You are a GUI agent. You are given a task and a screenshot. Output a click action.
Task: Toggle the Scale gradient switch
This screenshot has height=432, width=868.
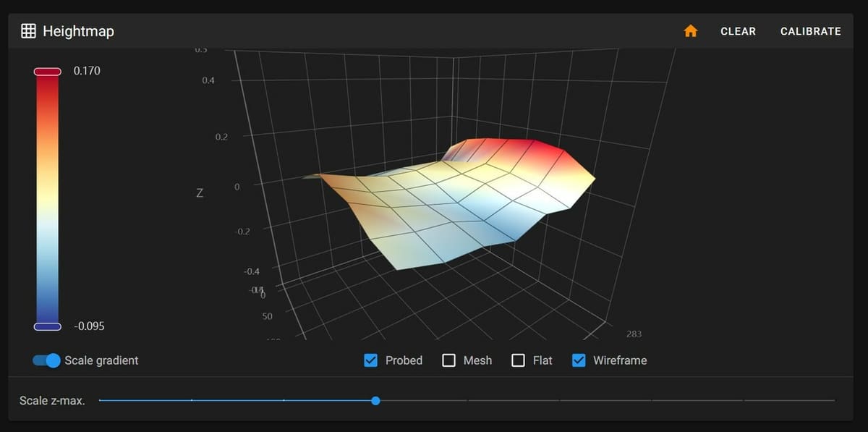click(47, 360)
